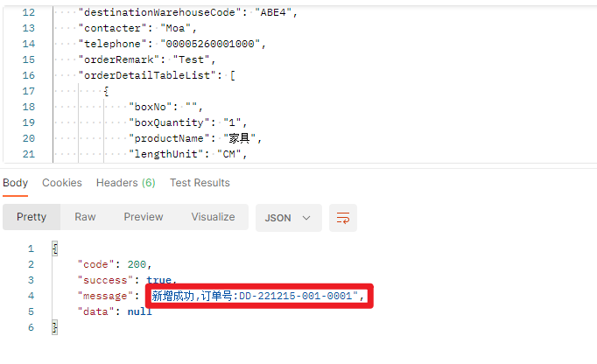
Task: Click line number 12 in request gutter
Action: [x=29, y=12]
